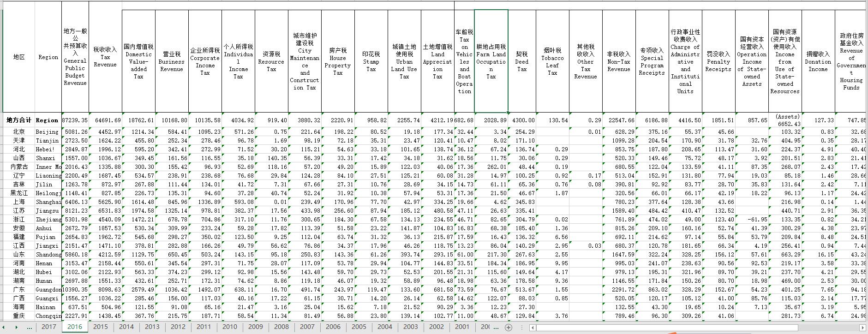This screenshot has width=868, height=334.
Task: Add a new sheet with the plus button
Action: pos(509,327)
